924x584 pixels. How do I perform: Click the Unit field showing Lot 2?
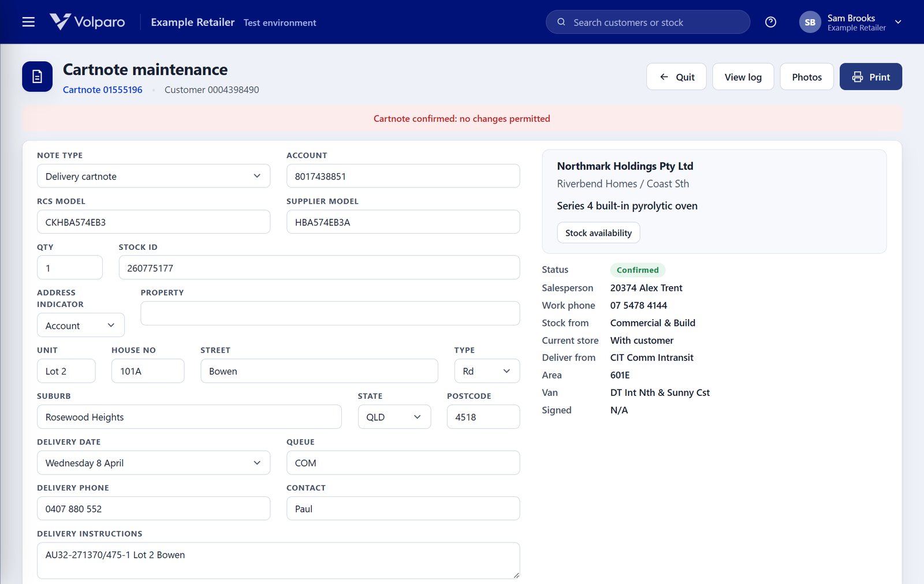66,371
